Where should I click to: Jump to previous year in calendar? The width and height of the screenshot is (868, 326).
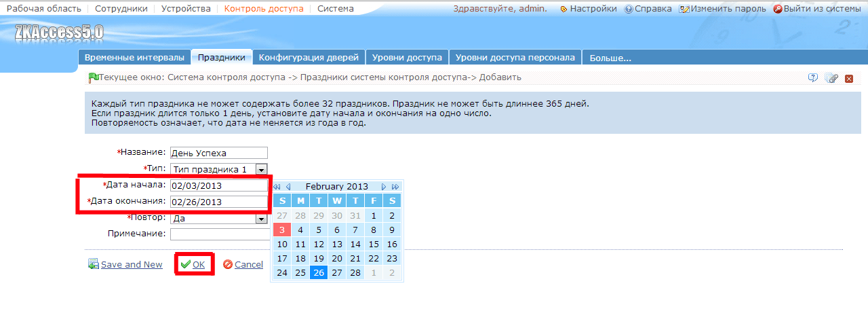277,187
